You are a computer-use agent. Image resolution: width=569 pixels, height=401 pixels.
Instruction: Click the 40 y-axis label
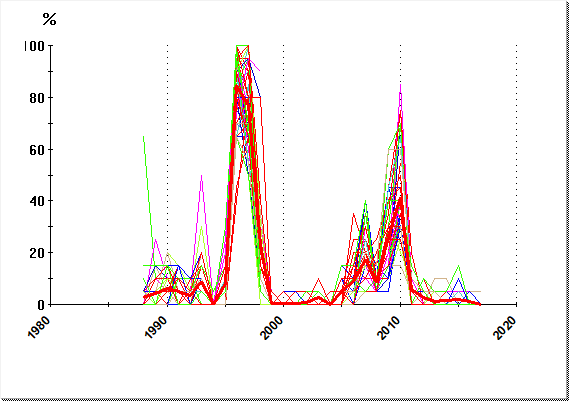(37, 201)
